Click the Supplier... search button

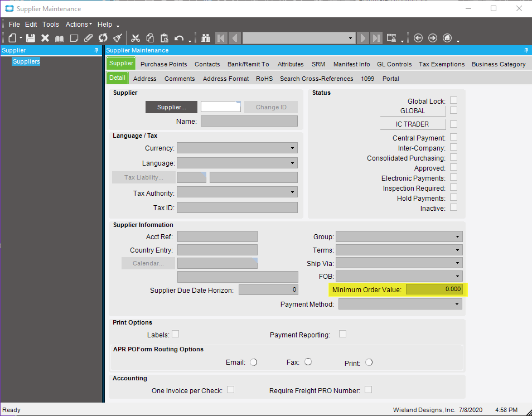pos(171,107)
